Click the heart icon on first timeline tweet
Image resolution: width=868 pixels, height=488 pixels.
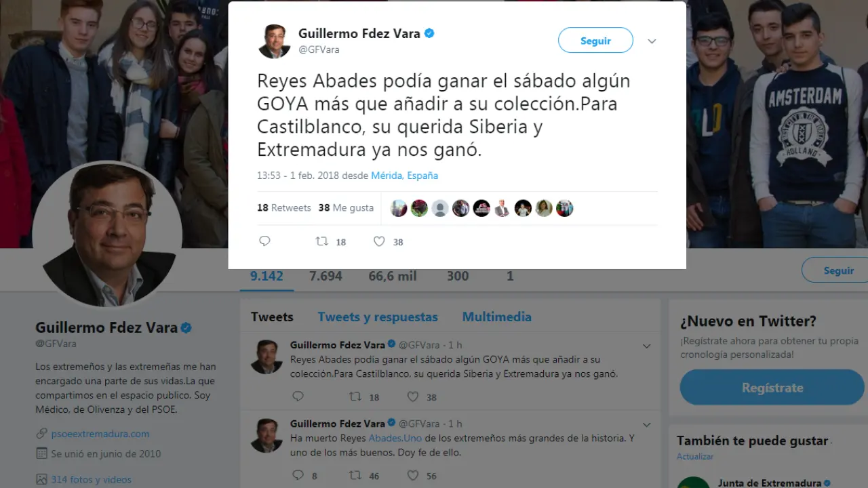[x=412, y=396]
